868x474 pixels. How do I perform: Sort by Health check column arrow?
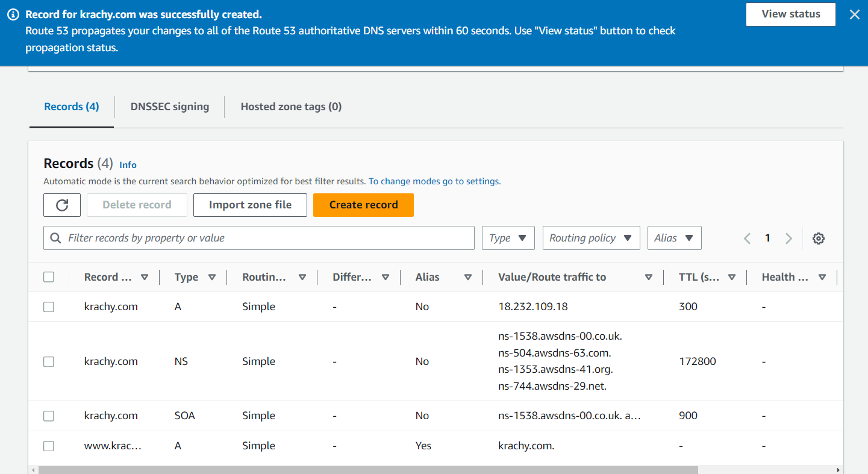822,278
